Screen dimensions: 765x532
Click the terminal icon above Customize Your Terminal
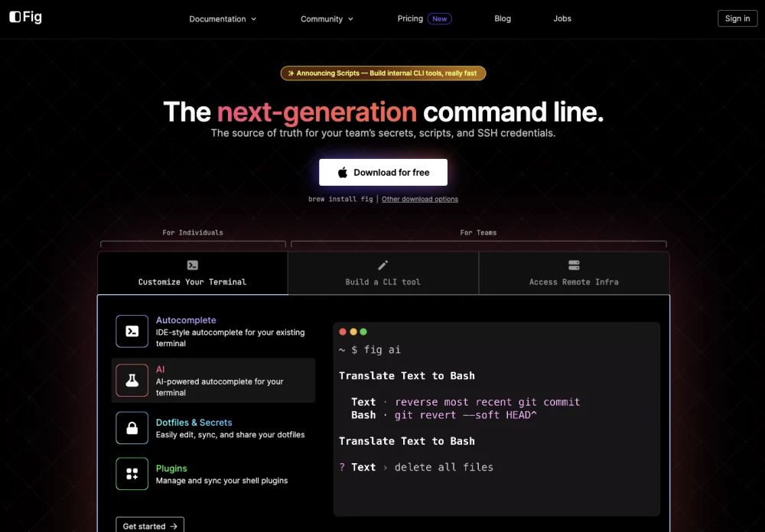193,265
